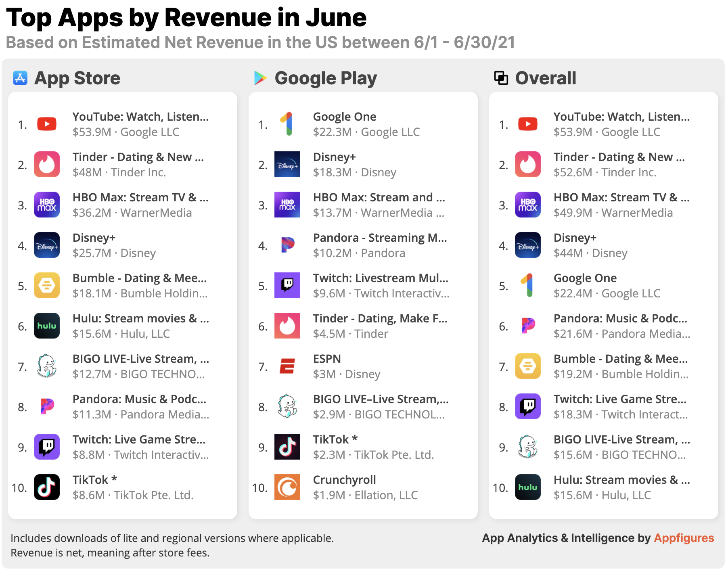The image size is (728, 573).
Task: Click the HBO Max icon at rank 3
Action: pos(46,205)
